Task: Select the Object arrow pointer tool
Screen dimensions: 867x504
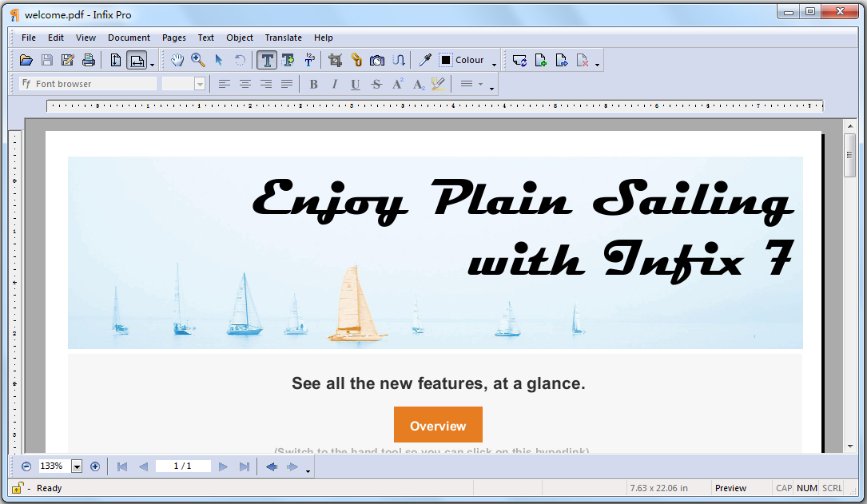Action: (x=219, y=60)
